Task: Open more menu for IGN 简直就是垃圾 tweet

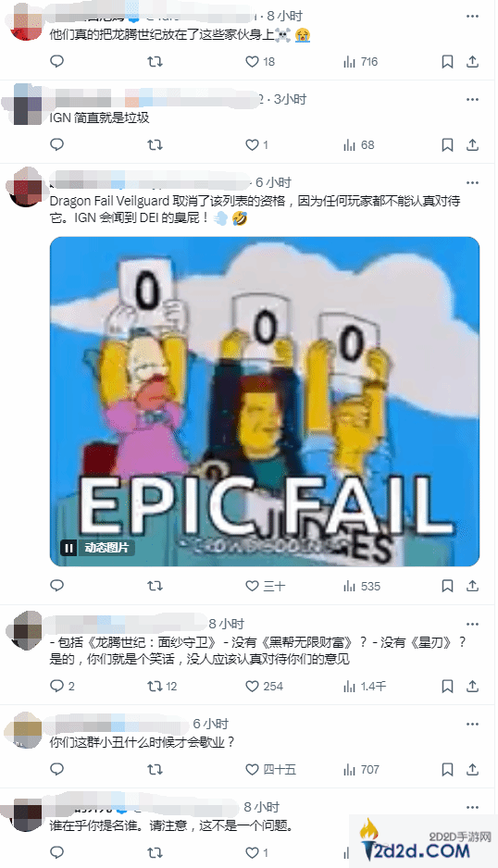Action: 472,99
